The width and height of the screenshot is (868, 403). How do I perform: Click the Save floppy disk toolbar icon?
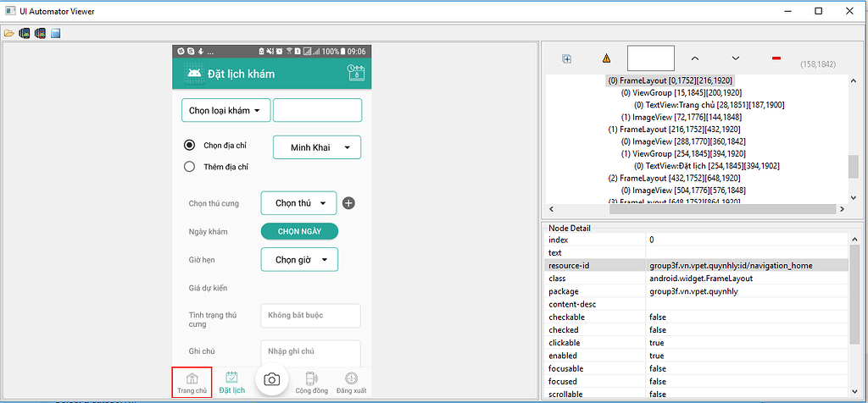click(55, 34)
